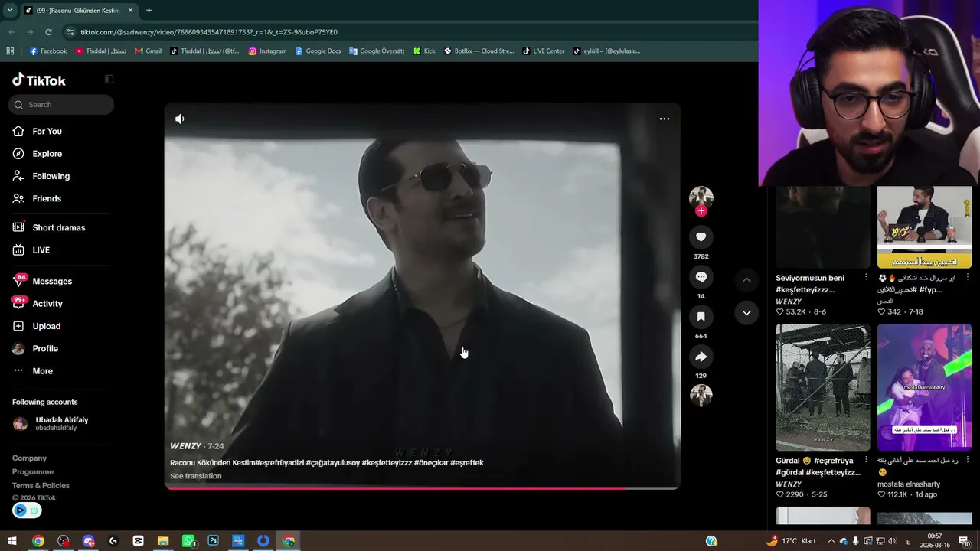Click the blue extension badge in the sidebar
The width and height of the screenshot is (980, 551).
coord(20,510)
